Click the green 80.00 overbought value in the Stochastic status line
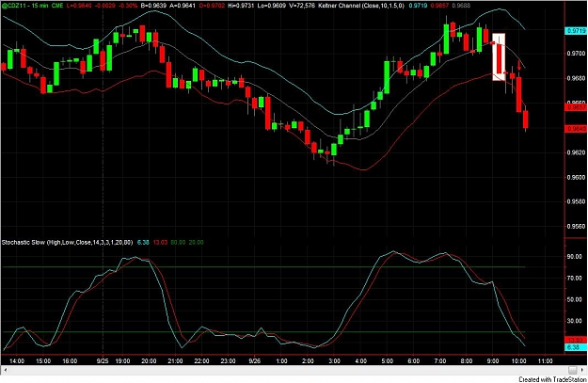The image size is (588, 383). [x=178, y=243]
